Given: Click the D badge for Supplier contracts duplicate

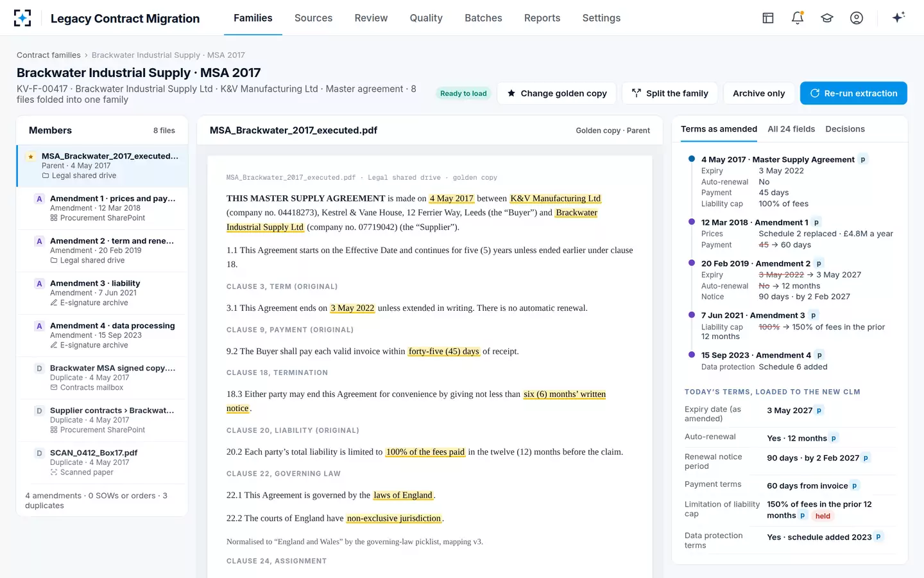Looking at the screenshot, I should [39, 411].
